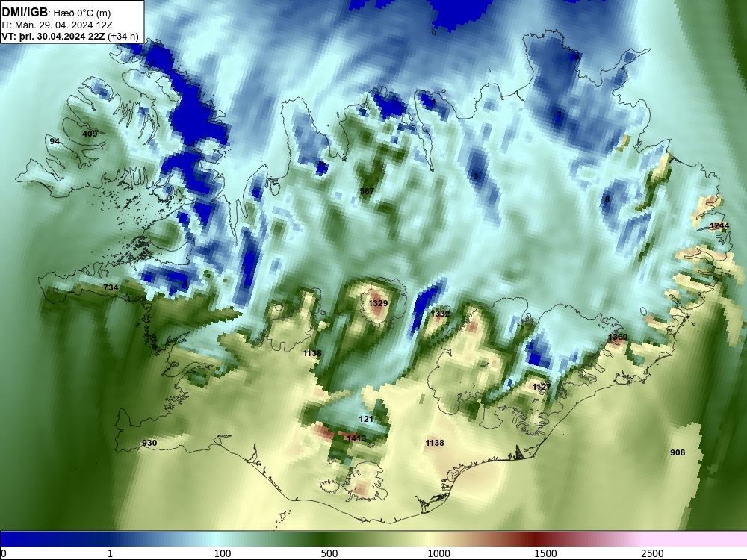Click the map value label "1329"

[x=378, y=303]
